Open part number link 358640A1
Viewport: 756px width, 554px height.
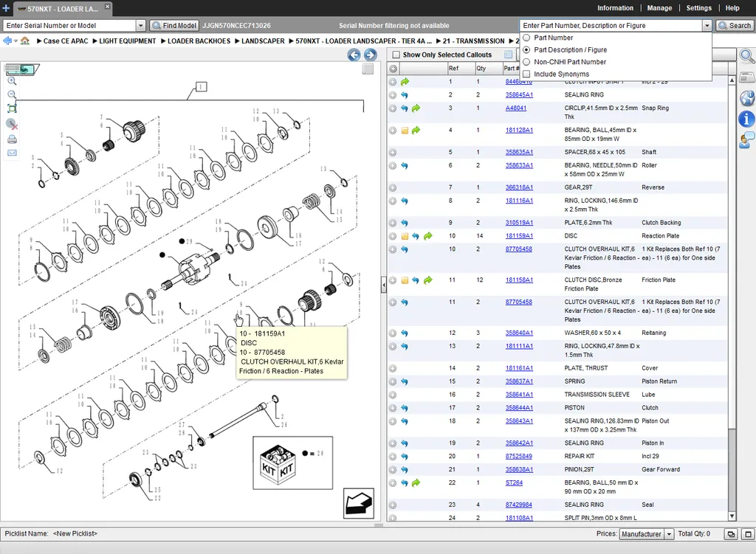coord(519,333)
